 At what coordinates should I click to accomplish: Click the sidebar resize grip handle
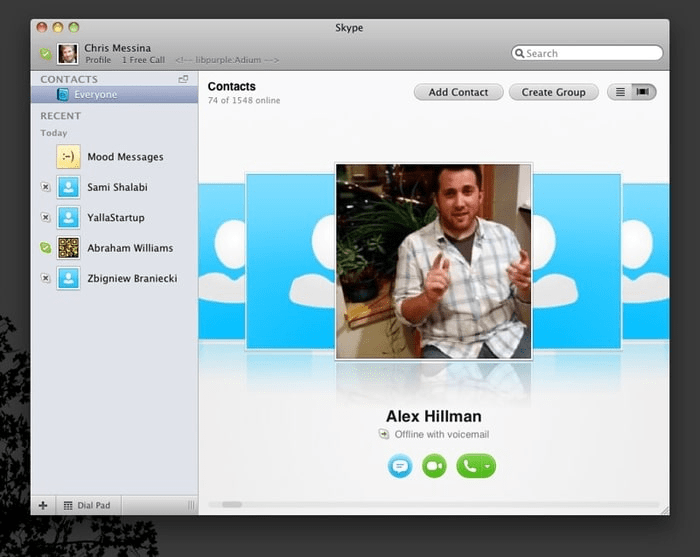pyautogui.click(x=191, y=505)
